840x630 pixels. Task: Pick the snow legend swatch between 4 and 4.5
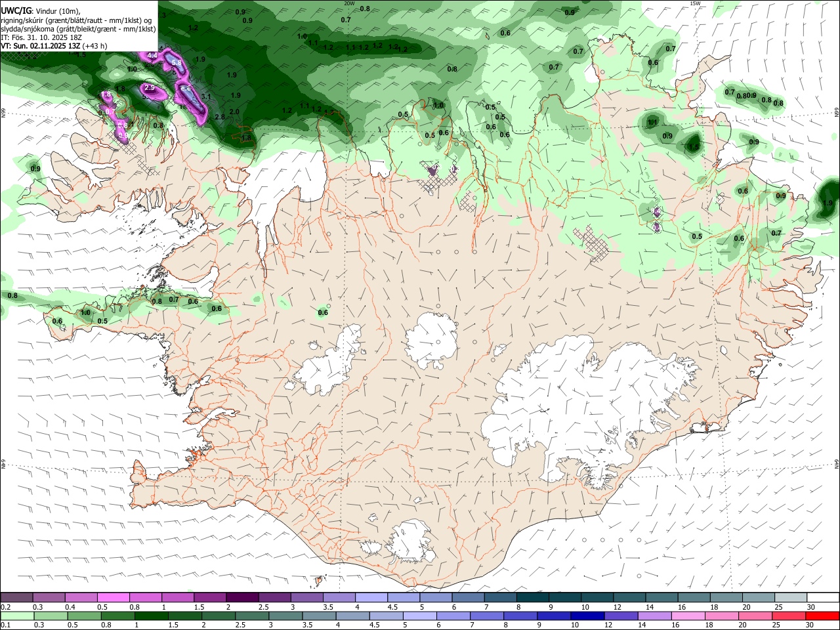click(x=371, y=597)
